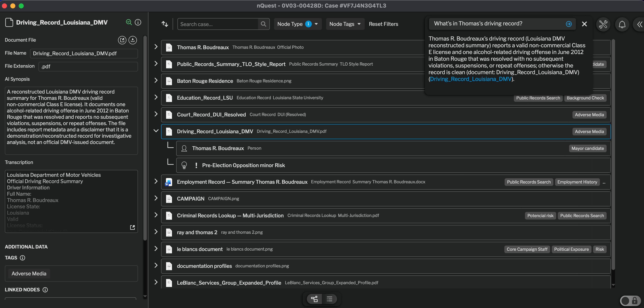Open the Node Type dropdown
Viewport: 644px width, 308px height.
click(298, 24)
